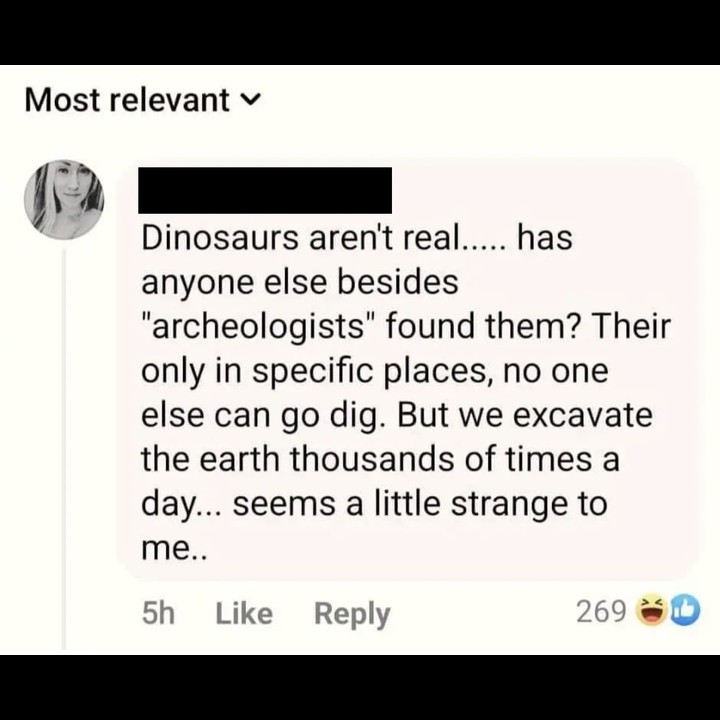The width and height of the screenshot is (720, 720).
Task: Click the blue thumbs-up reaction icon
Action: 684,610
